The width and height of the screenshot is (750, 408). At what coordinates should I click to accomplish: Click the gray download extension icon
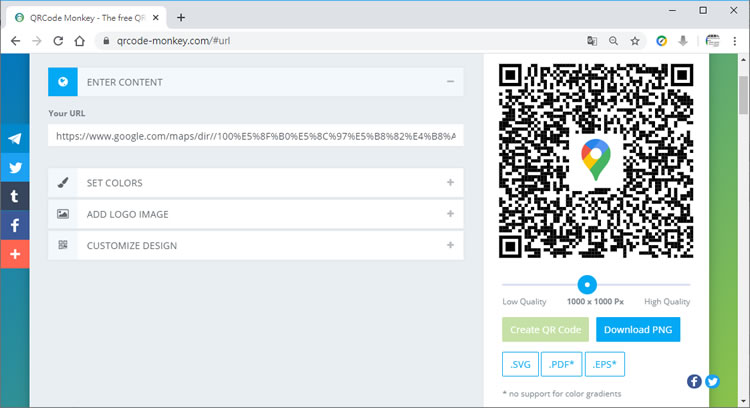pyautogui.click(x=683, y=41)
